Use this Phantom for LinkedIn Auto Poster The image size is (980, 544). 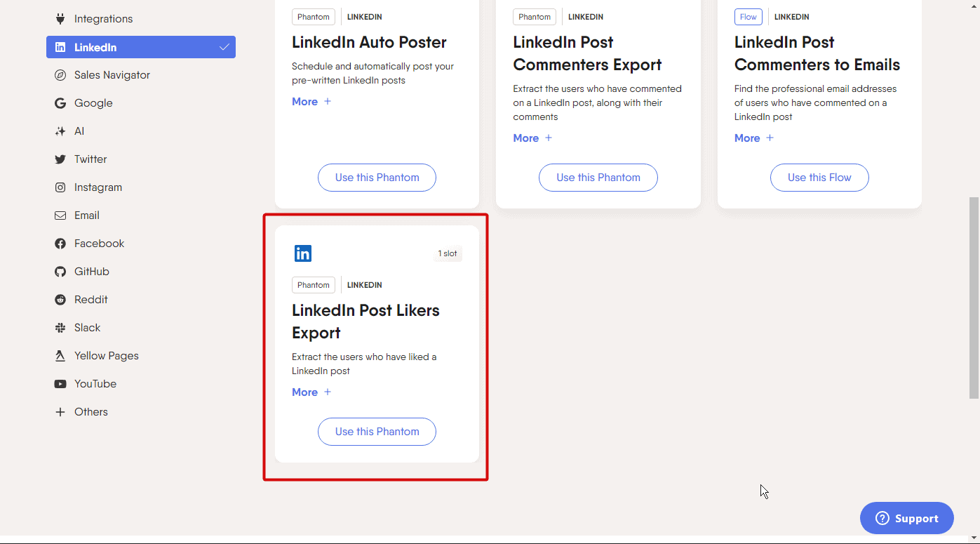[x=377, y=178]
